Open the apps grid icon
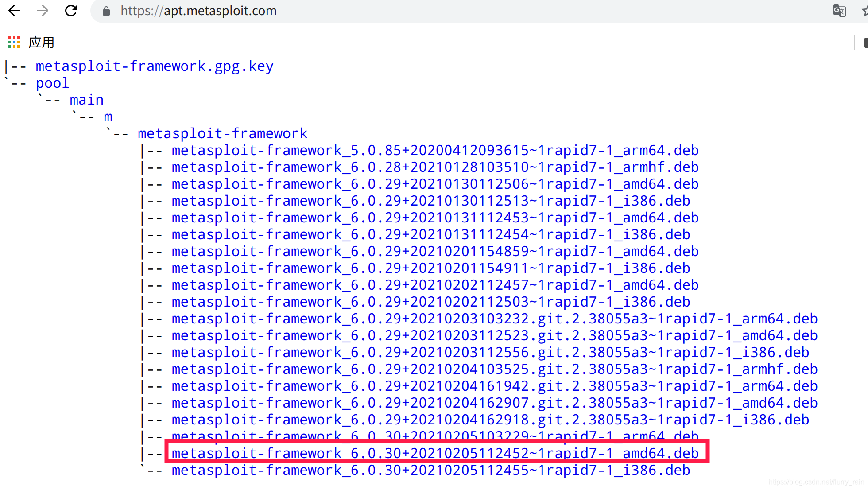 pos(14,43)
